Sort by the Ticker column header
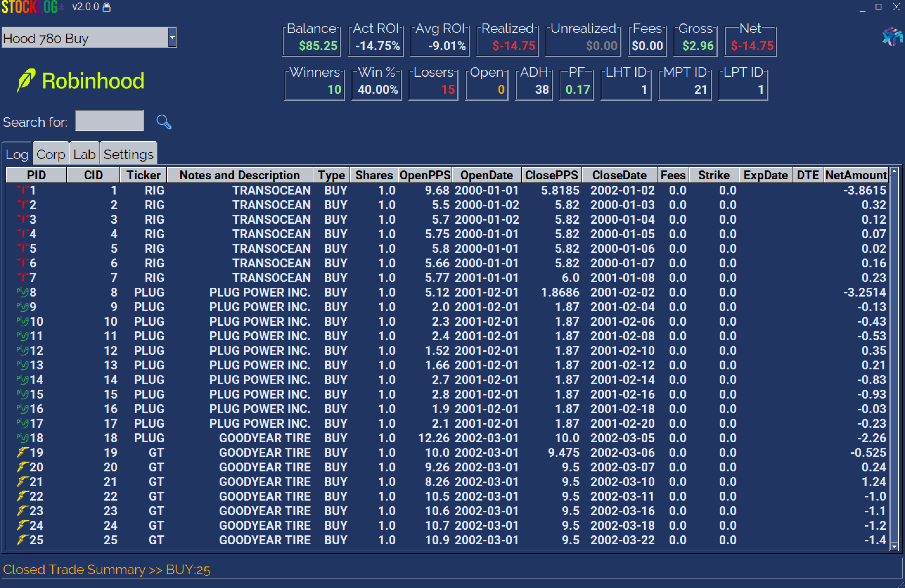 tap(143, 175)
